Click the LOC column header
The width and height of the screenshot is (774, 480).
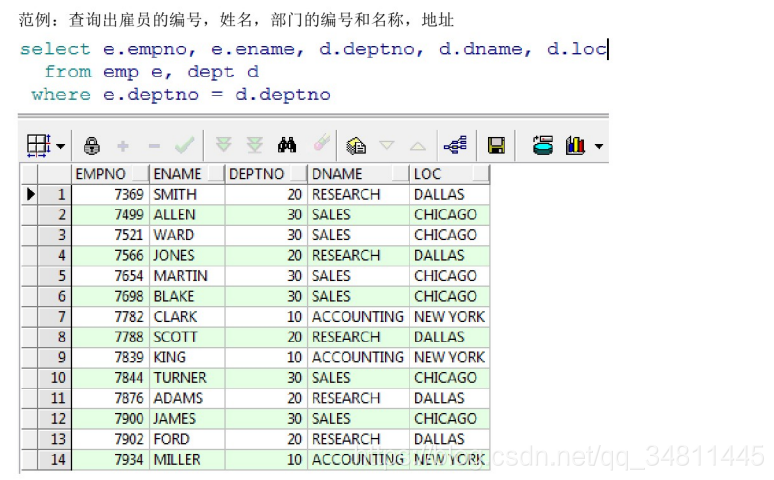(450, 174)
